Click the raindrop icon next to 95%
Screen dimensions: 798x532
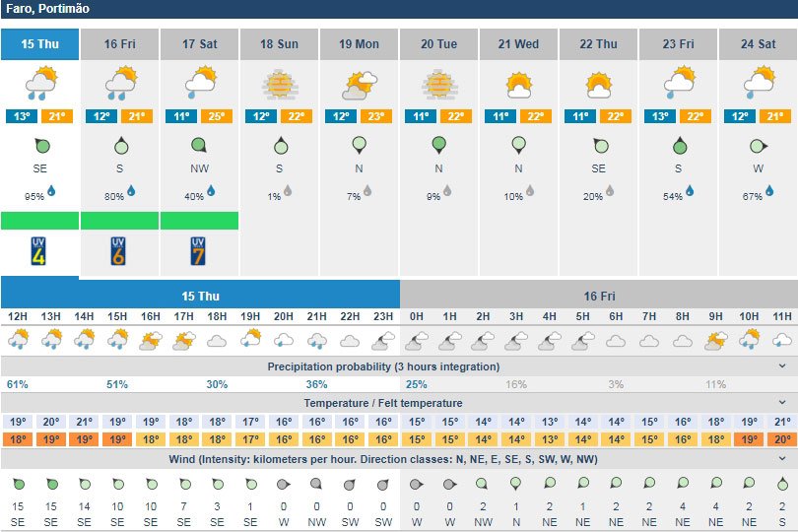pos(51,191)
